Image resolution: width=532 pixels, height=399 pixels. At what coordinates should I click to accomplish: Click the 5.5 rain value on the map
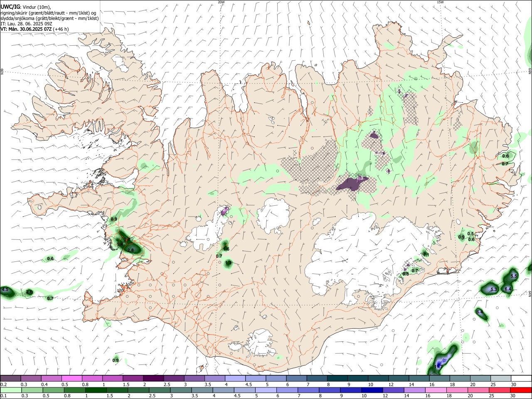514,276
